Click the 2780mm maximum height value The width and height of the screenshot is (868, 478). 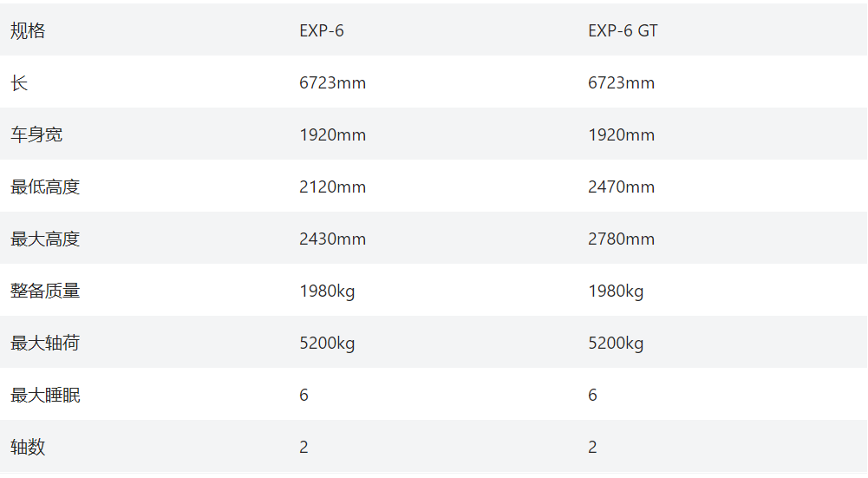click(621, 239)
